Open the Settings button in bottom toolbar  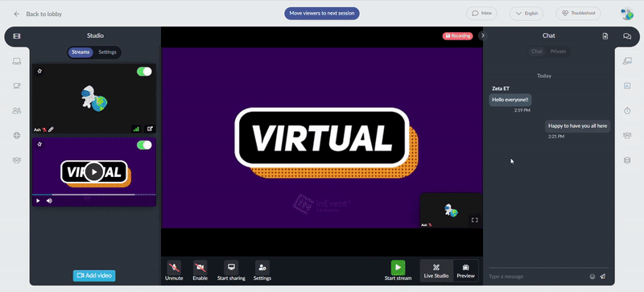click(262, 271)
